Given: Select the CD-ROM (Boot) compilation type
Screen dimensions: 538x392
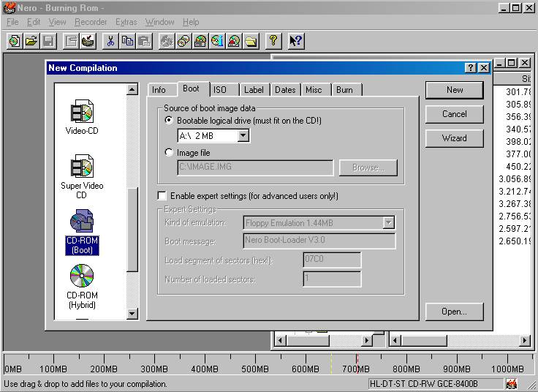Looking at the screenshot, I should point(82,232).
